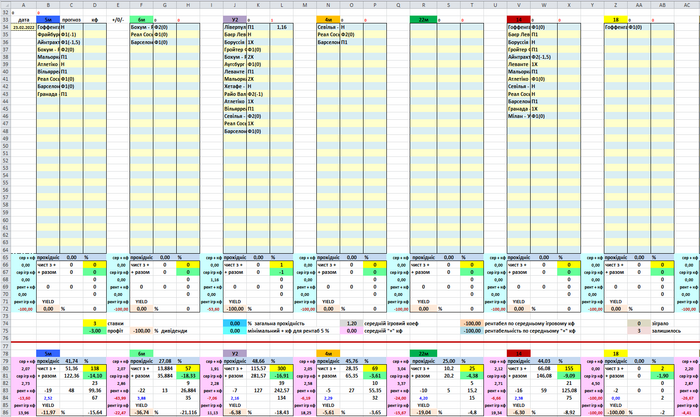Select the purple 'У2' header in row 33
Viewport: 700px width, 417px height.
click(234, 20)
